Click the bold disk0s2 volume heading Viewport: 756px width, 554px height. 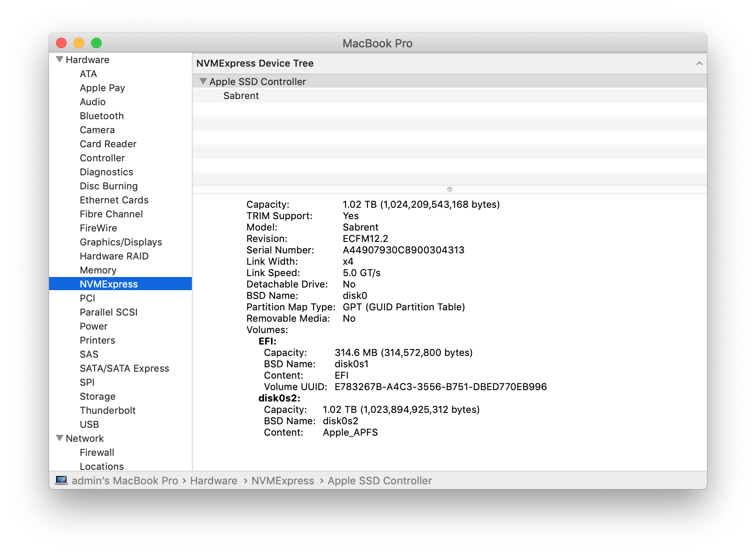click(279, 398)
